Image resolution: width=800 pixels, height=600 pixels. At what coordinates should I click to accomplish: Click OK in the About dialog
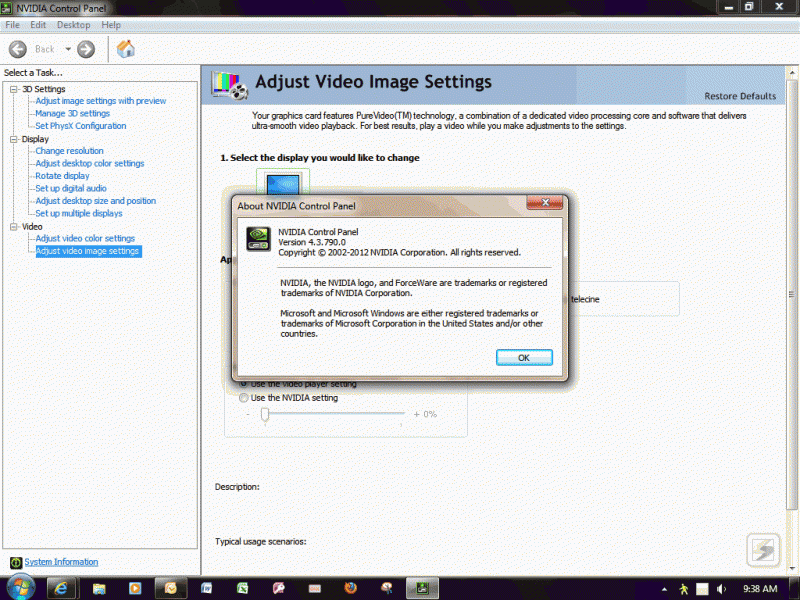(524, 358)
